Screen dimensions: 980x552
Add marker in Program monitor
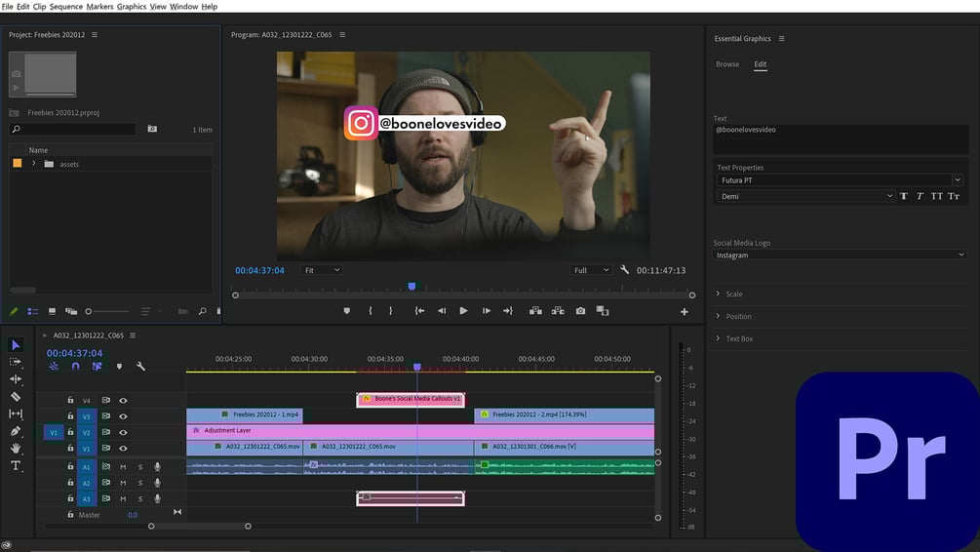(347, 311)
